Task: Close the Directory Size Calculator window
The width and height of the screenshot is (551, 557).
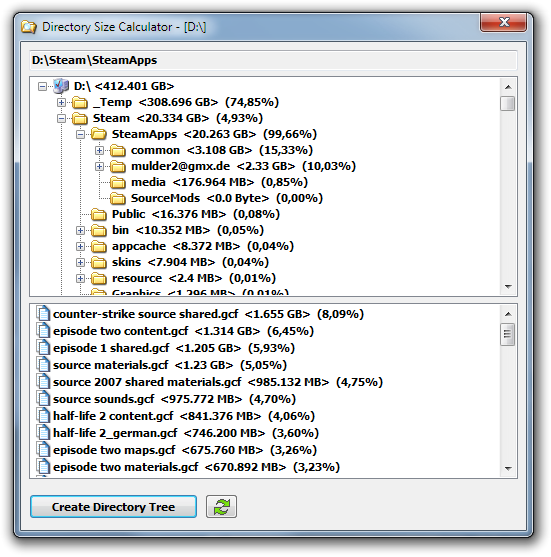Action: [x=503, y=22]
